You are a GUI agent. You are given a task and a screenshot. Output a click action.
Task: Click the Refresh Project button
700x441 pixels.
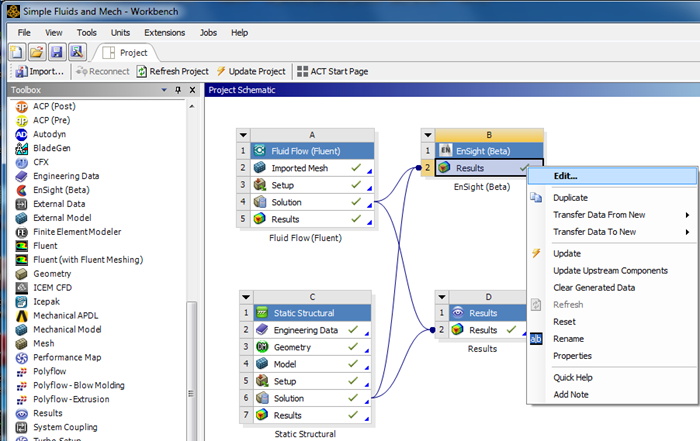coord(173,71)
